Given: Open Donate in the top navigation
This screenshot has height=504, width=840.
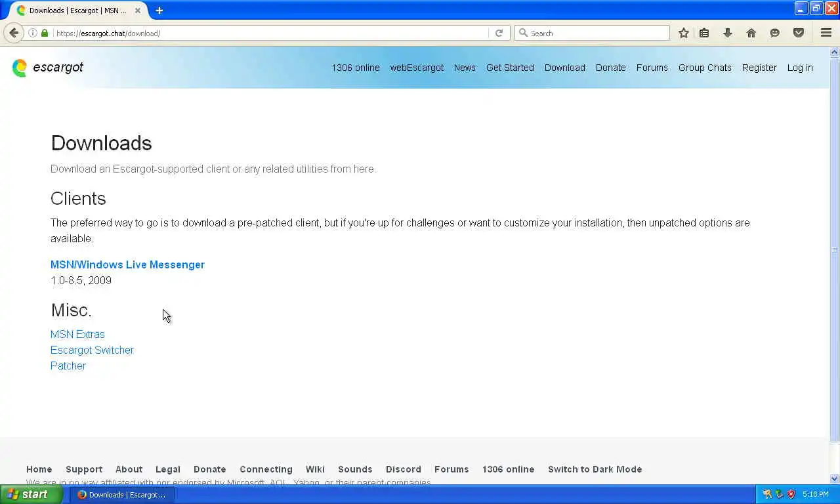Looking at the screenshot, I should [610, 68].
